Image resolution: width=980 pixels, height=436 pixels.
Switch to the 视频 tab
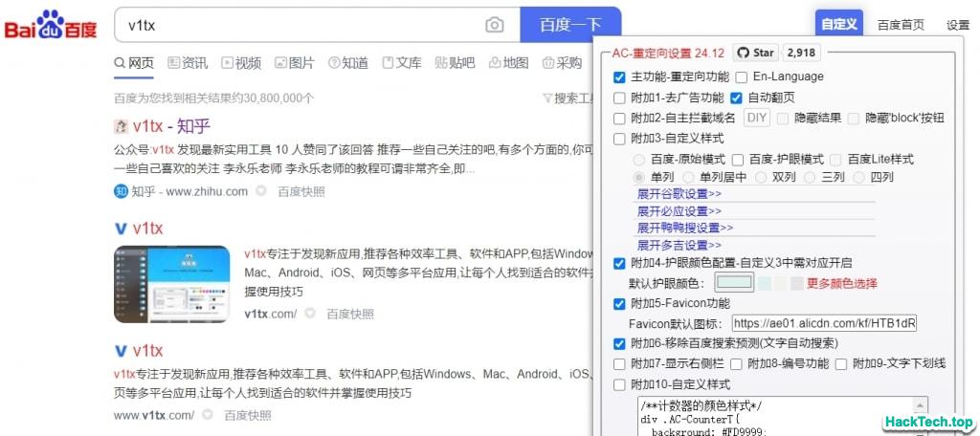click(x=241, y=62)
